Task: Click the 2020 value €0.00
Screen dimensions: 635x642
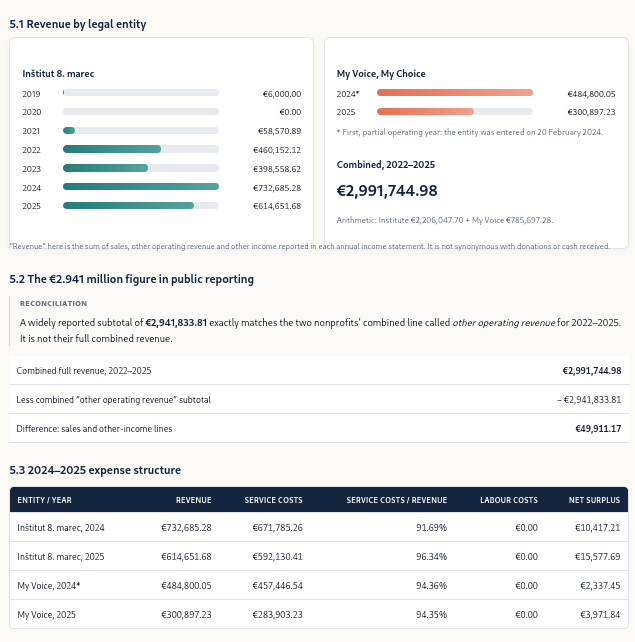Action: click(290, 112)
